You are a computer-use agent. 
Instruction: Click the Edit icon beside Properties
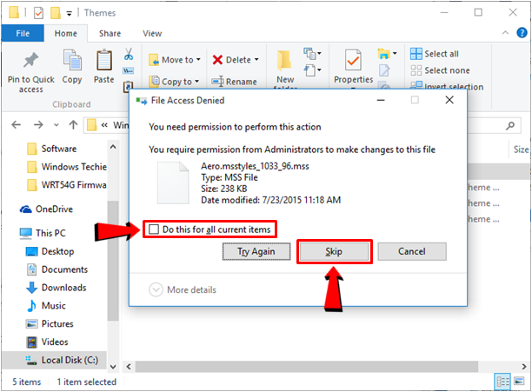384,70
